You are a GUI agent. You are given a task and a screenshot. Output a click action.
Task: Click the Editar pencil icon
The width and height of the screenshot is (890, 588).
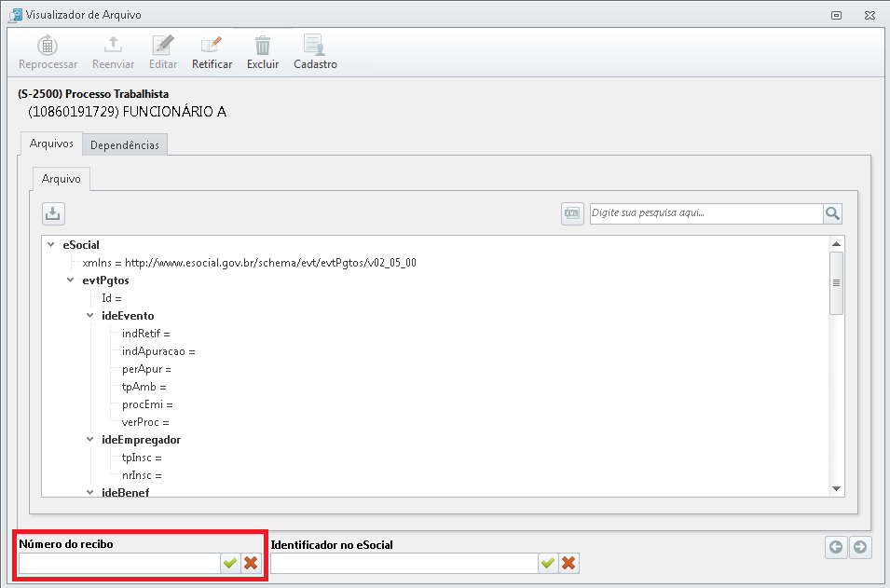(163, 46)
